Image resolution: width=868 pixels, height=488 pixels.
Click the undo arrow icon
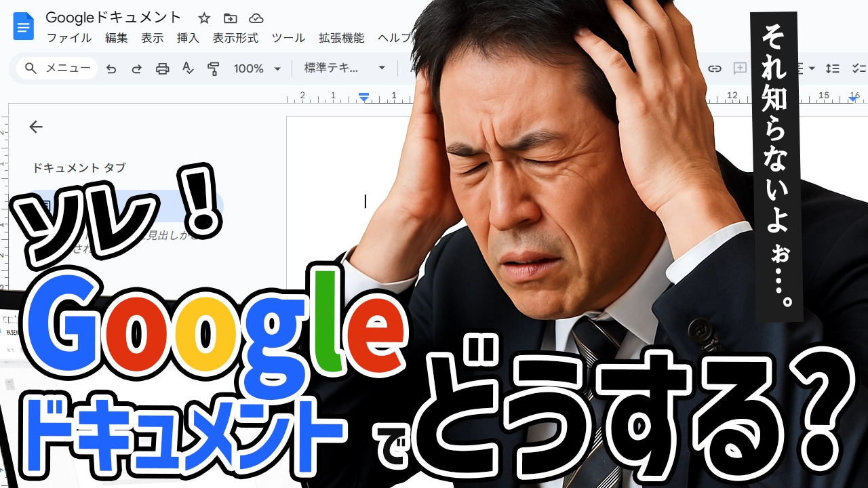point(112,68)
